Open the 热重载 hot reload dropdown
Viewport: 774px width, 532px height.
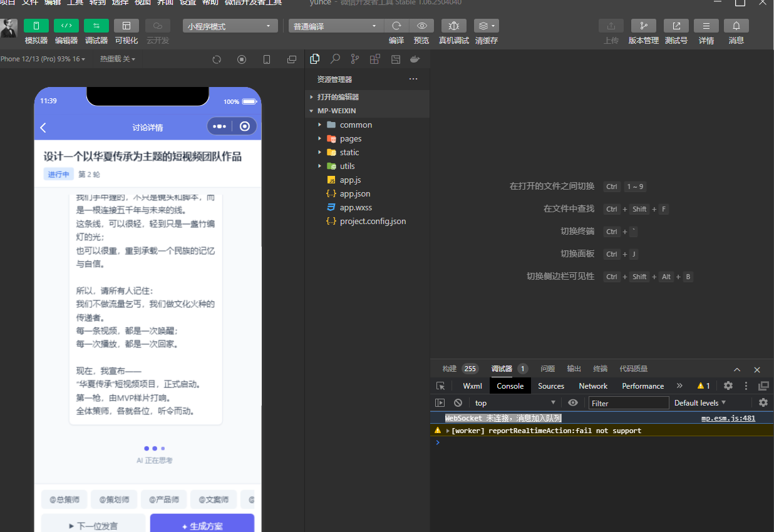(117, 59)
